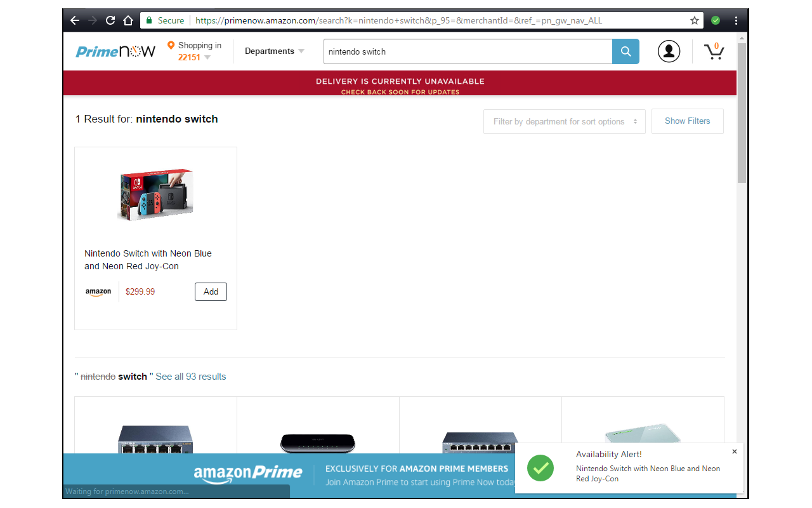Close the Availability Alert notification

735,451
